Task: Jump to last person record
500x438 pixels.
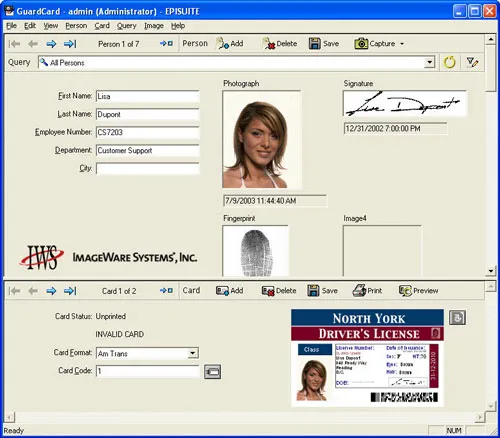Action: pyautogui.click(x=70, y=44)
